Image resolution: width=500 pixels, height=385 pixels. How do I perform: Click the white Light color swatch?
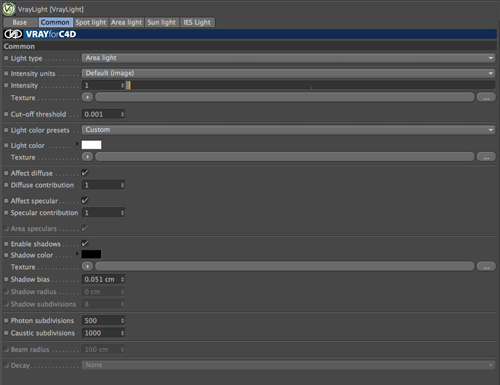pos(91,145)
